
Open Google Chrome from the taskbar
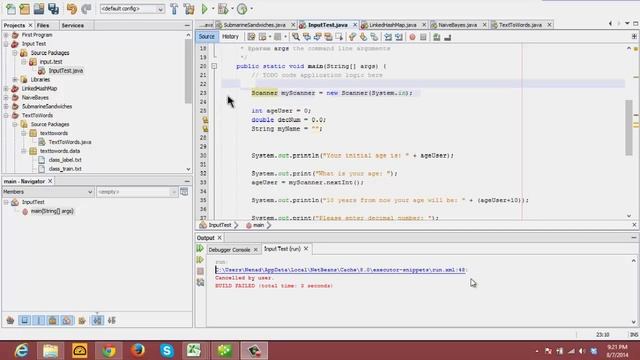[x=109, y=351]
